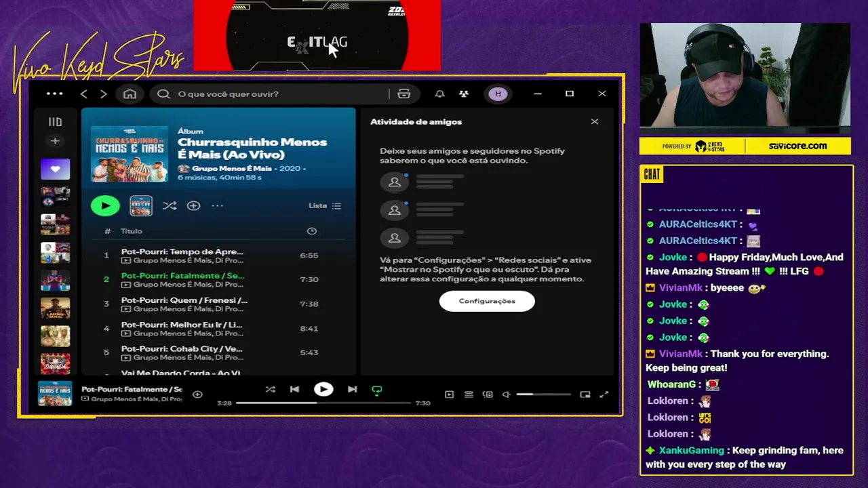Open more options for the album
This screenshot has height=488, width=868.
tap(217, 205)
